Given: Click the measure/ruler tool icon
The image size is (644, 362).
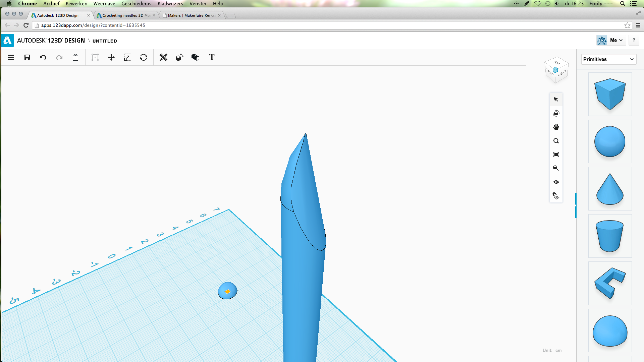Looking at the screenshot, I should (x=163, y=58).
